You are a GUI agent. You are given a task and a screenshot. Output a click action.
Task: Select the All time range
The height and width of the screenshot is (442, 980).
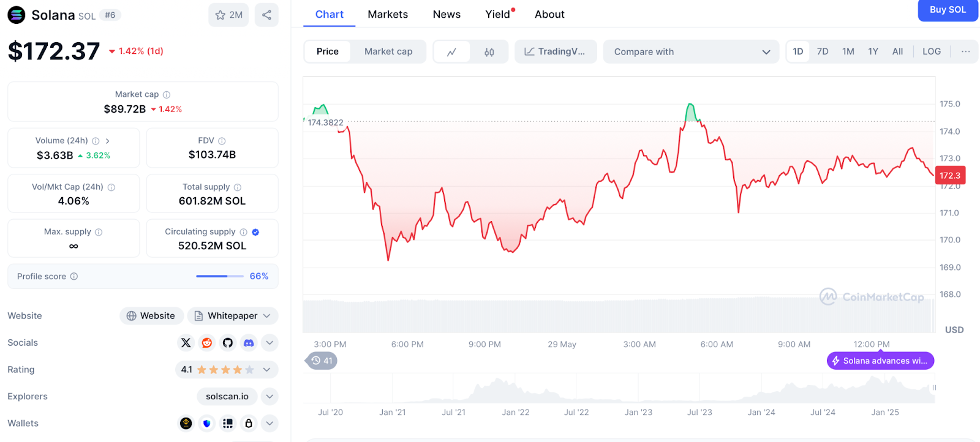898,51
